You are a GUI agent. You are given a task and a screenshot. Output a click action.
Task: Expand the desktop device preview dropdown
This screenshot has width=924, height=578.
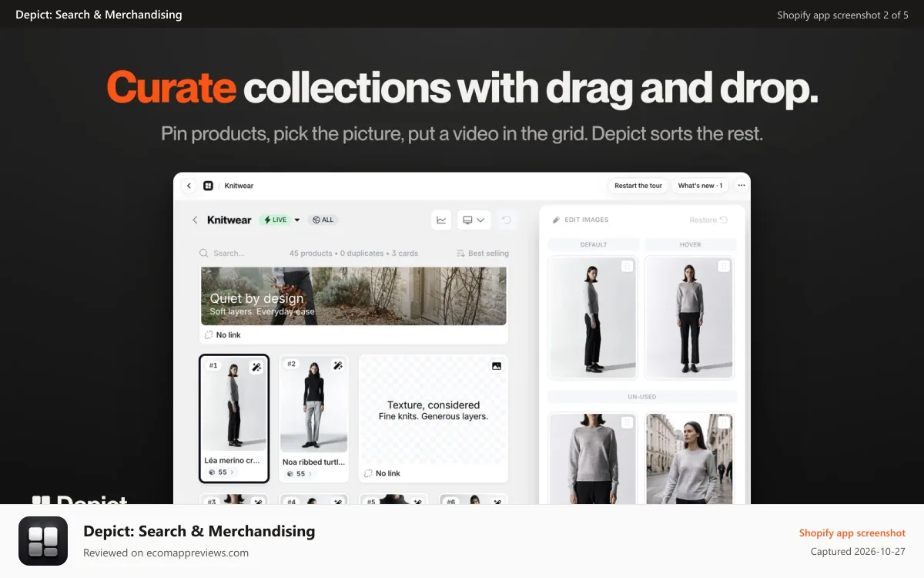[474, 220]
